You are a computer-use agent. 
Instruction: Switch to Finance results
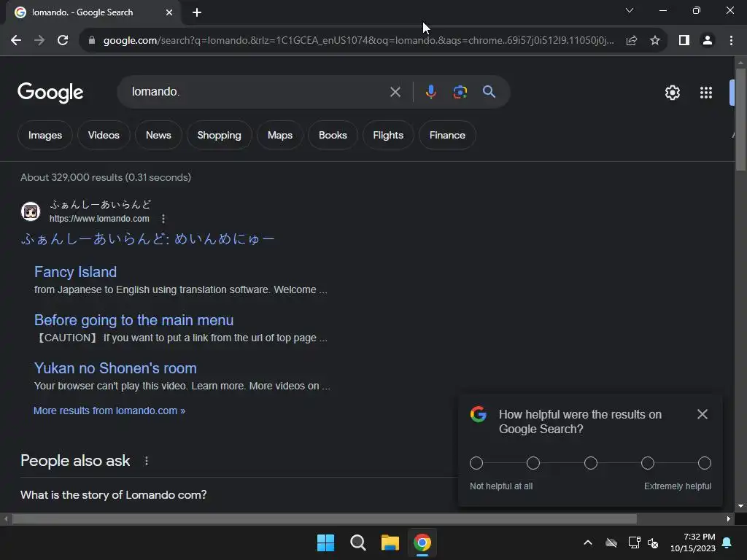[447, 135]
